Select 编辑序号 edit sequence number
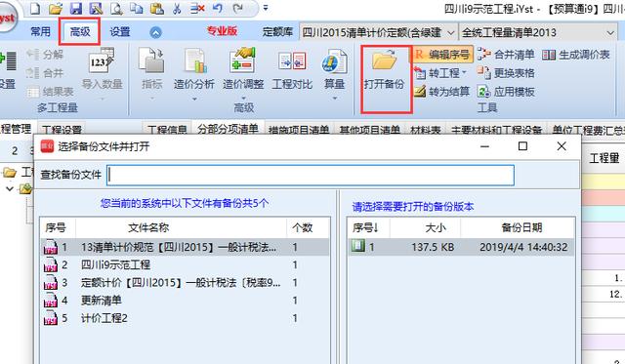Screen dimensions: 625x364 pyautogui.click(x=442, y=55)
